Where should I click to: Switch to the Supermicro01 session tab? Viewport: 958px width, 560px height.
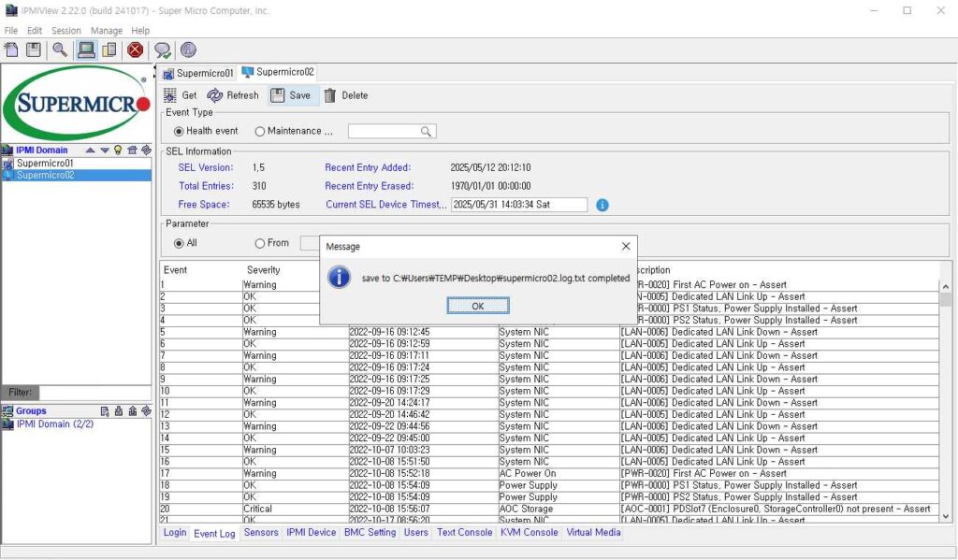point(198,73)
